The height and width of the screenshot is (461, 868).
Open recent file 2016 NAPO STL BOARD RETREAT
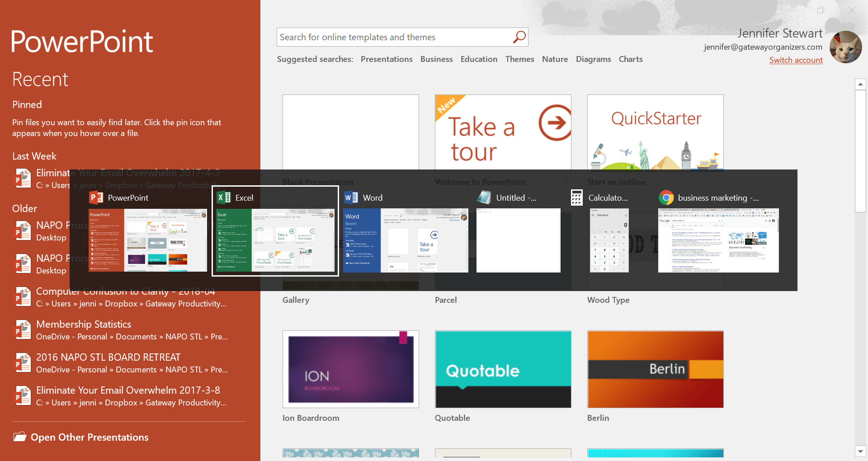pos(129,363)
